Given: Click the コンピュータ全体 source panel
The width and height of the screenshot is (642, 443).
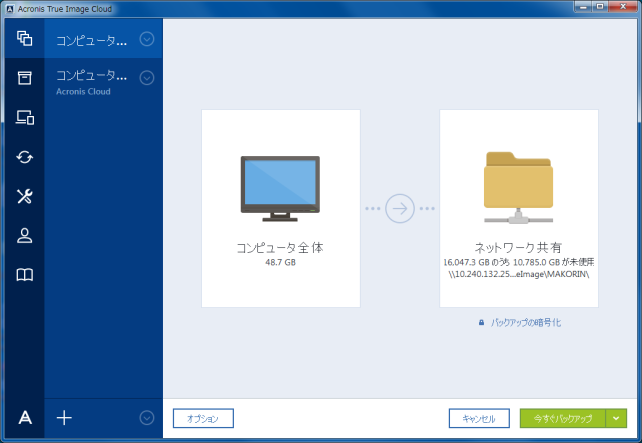Looking at the screenshot, I should [x=281, y=208].
